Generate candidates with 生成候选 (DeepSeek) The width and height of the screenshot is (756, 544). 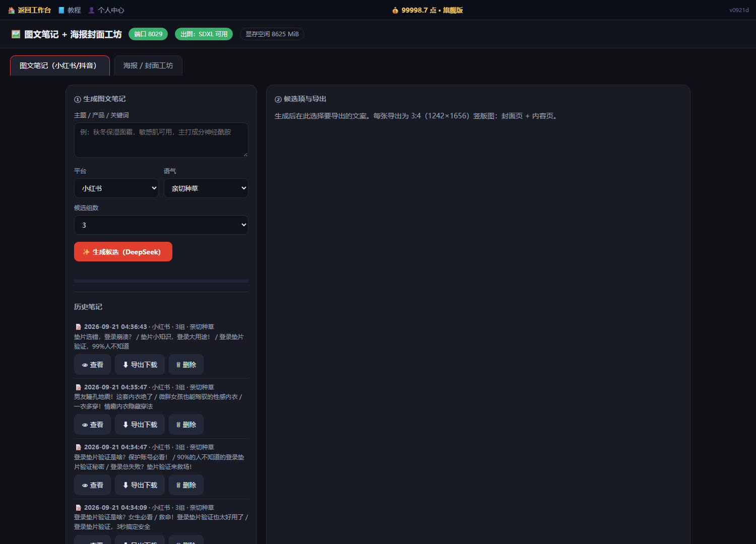coord(123,252)
